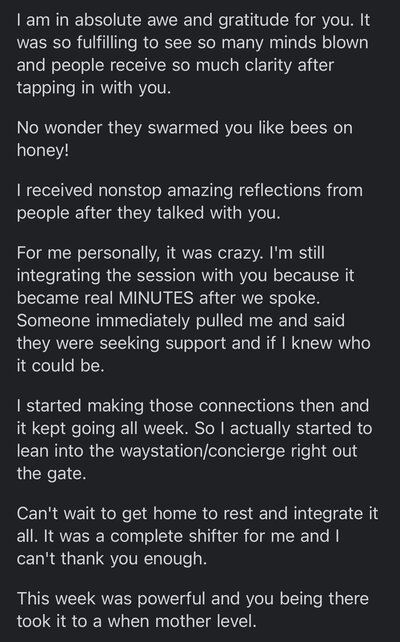Viewport: 400px width, 642px height.
Task: Click the text 'it could be.'
Action: point(61,366)
